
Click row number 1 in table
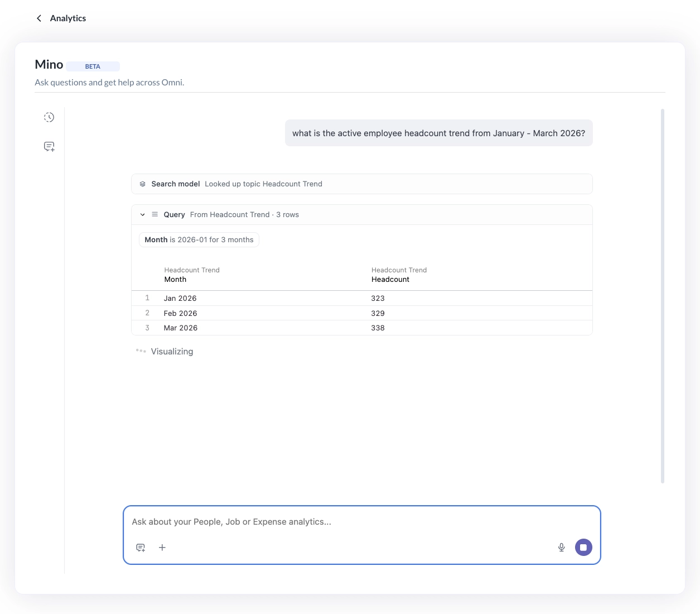pyautogui.click(x=147, y=298)
